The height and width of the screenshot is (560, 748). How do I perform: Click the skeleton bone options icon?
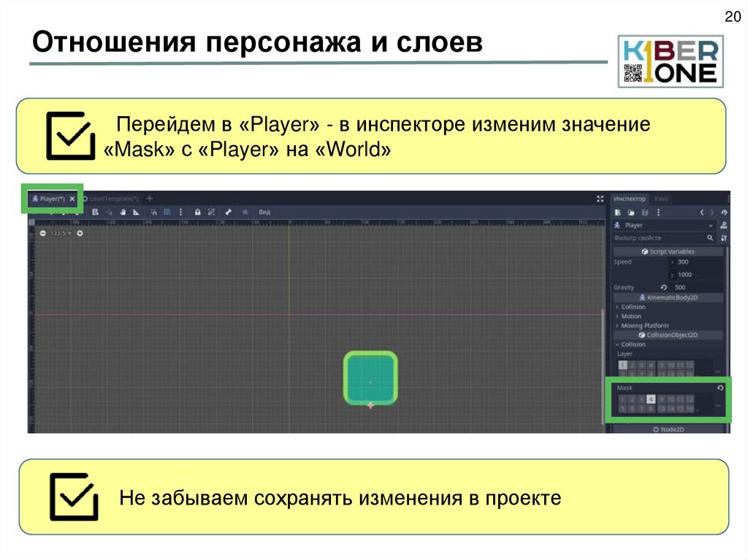(229, 212)
